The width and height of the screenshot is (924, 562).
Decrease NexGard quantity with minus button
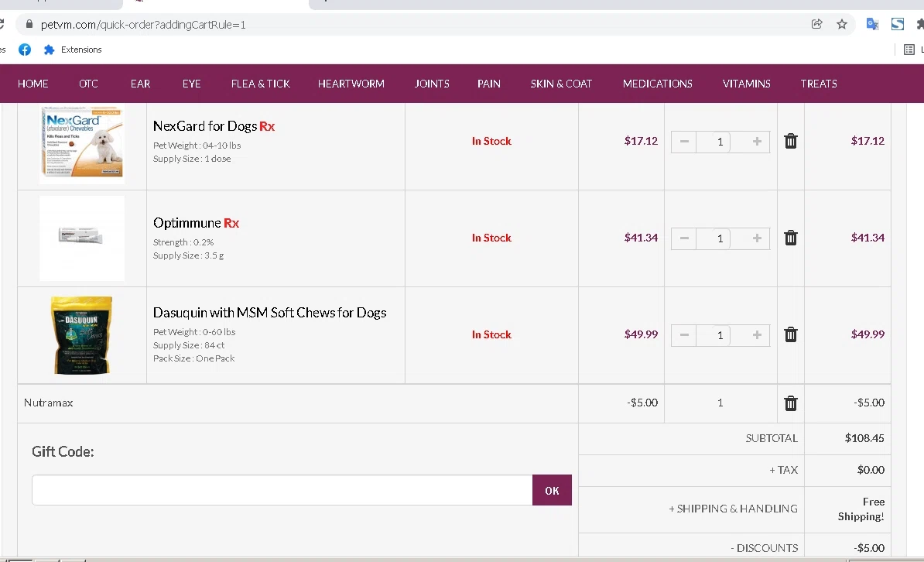(684, 142)
